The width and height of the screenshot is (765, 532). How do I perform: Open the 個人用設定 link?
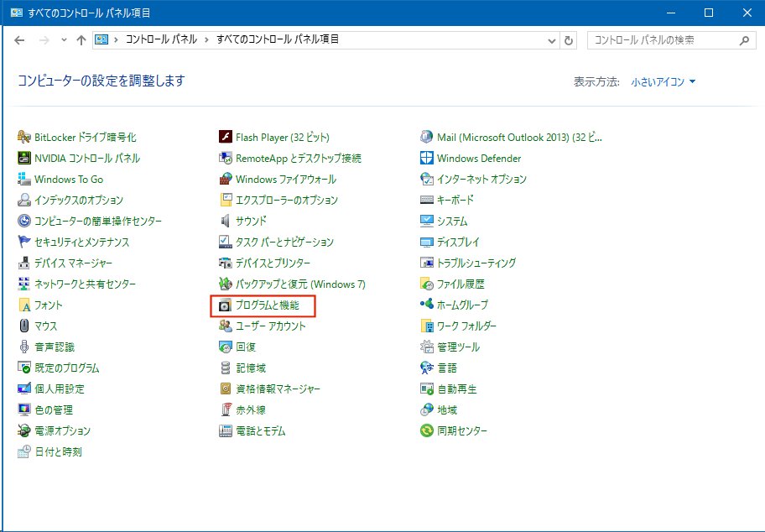coord(60,389)
